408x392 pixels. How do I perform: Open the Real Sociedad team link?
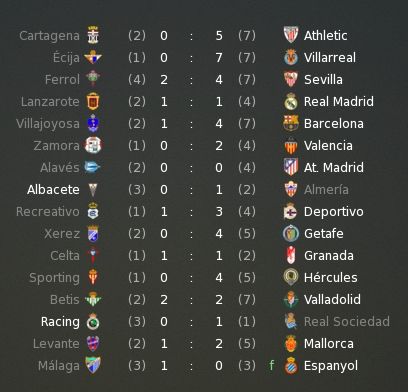[347, 321]
